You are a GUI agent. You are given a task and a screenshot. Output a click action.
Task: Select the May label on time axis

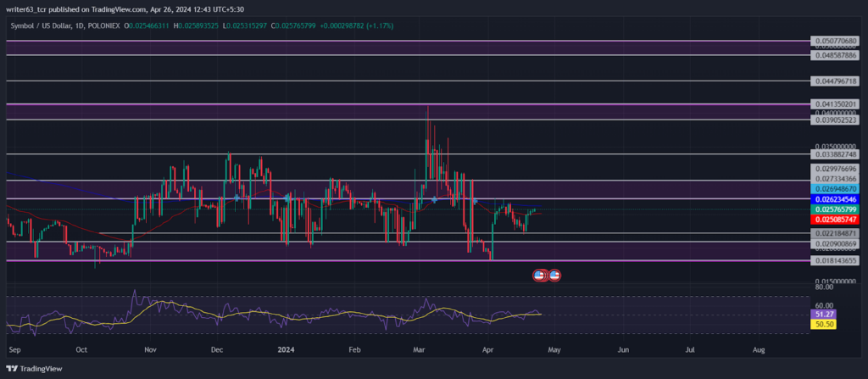pos(554,350)
